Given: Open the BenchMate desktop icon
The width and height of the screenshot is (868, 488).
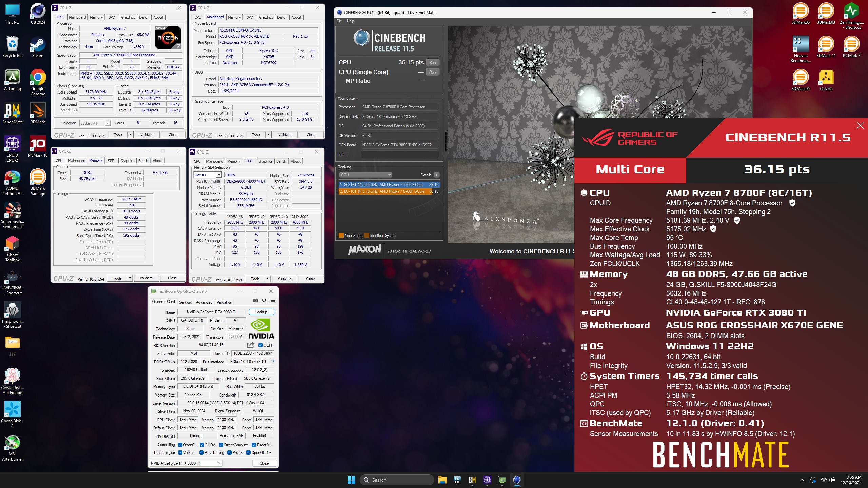Looking at the screenshot, I should coord(13,114).
